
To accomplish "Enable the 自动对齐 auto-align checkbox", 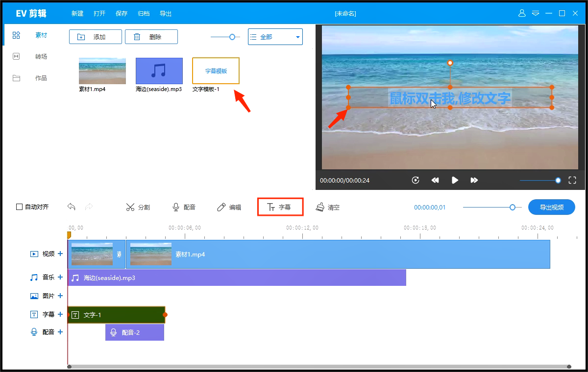I will 20,207.
